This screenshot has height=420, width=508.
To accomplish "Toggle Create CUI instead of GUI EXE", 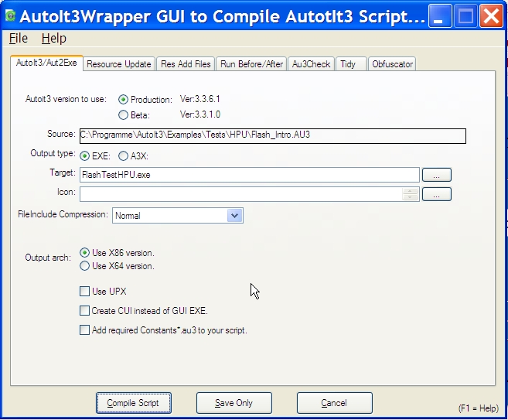I will pos(85,311).
